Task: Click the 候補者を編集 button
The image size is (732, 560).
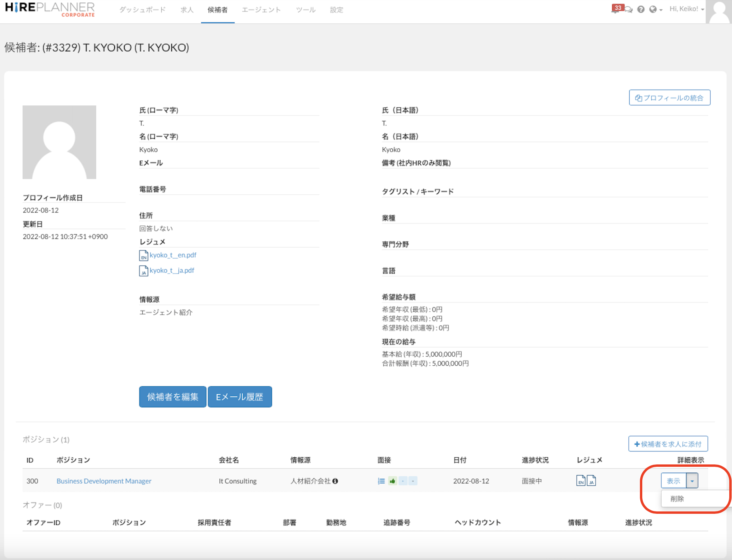Action: point(172,397)
